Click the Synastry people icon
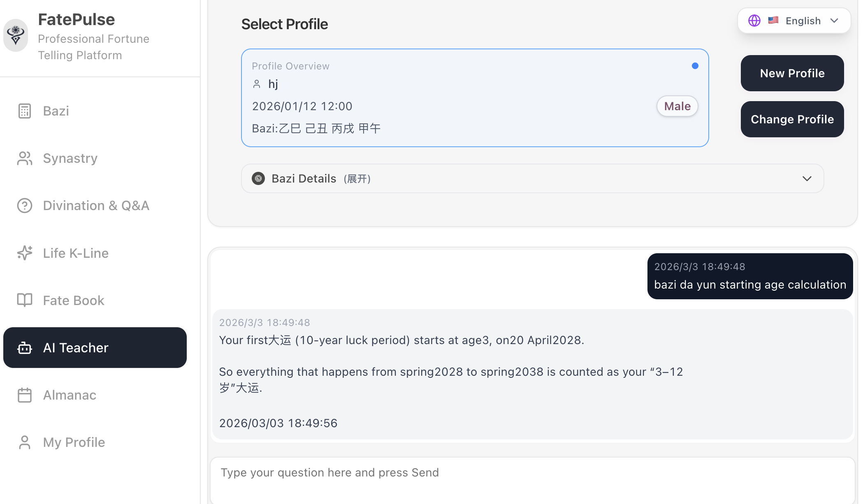863x504 pixels. point(25,158)
